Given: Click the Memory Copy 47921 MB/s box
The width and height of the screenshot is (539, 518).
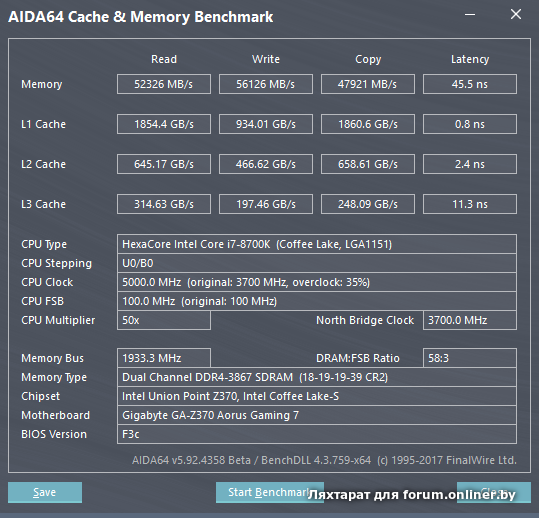Looking at the screenshot, I should click(x=368, y=84).
